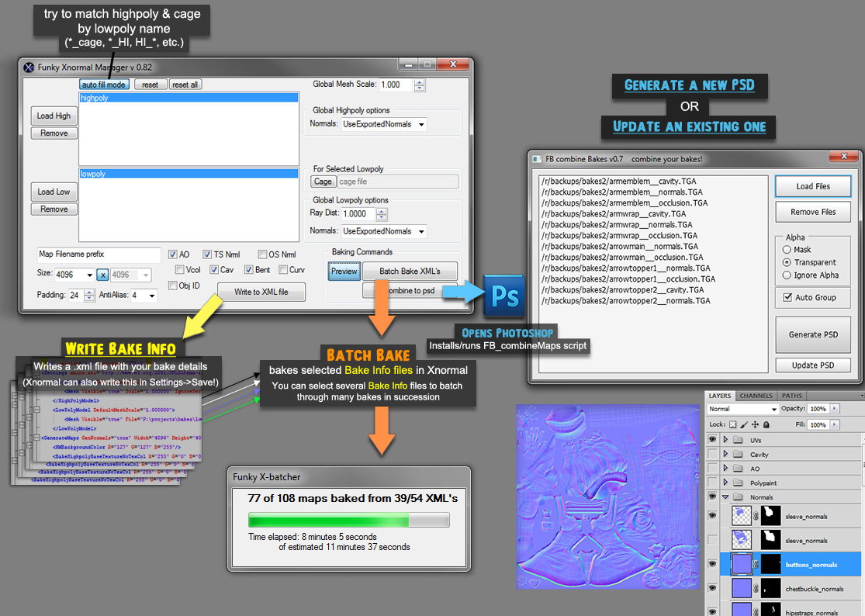
Task: Expand the UVs layer group
Action: coord(725,440)
